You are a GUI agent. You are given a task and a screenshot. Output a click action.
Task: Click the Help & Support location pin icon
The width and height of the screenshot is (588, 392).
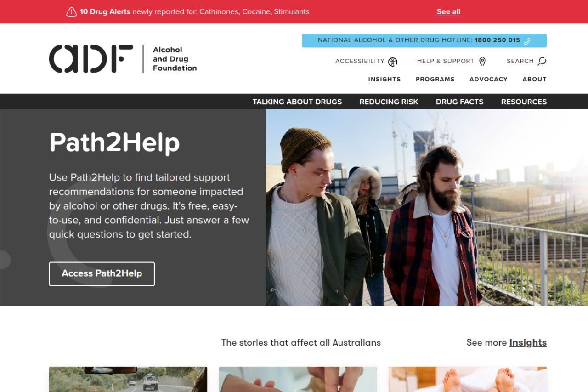(482, 62)
